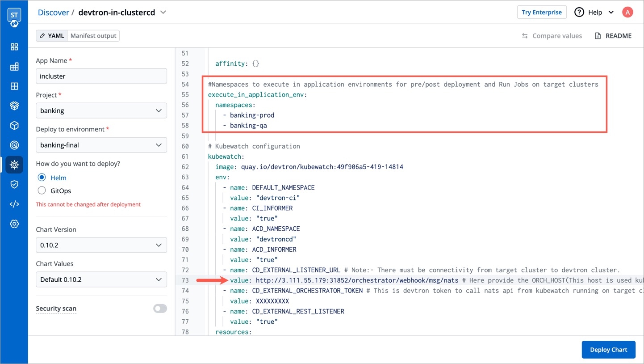Click 'namespaces:' key on line 56
Screen dimensions: 644x364
click(x=235, y=105)
